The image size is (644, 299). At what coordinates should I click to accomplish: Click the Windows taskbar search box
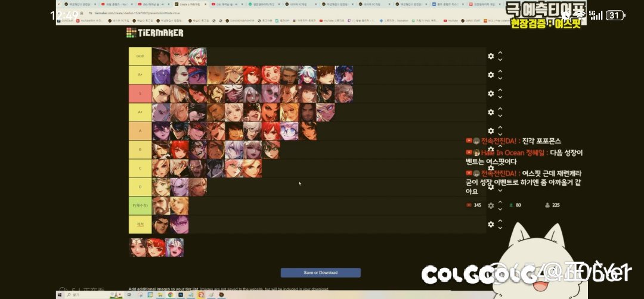coord(94,294)
